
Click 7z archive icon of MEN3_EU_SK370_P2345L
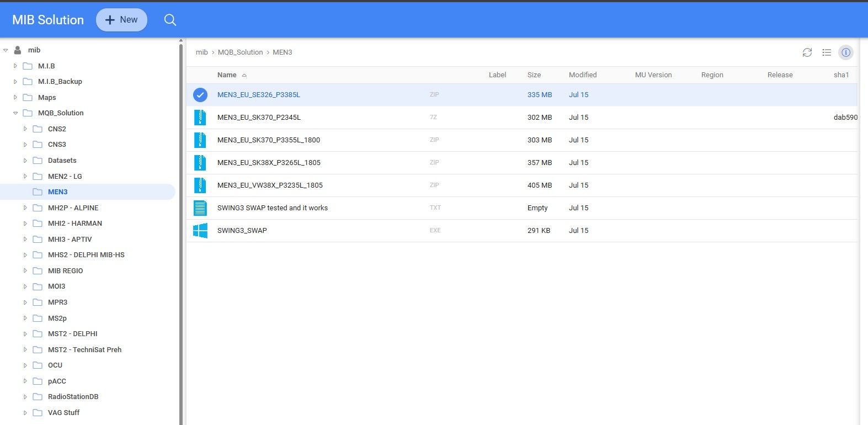tap(200, 118)
